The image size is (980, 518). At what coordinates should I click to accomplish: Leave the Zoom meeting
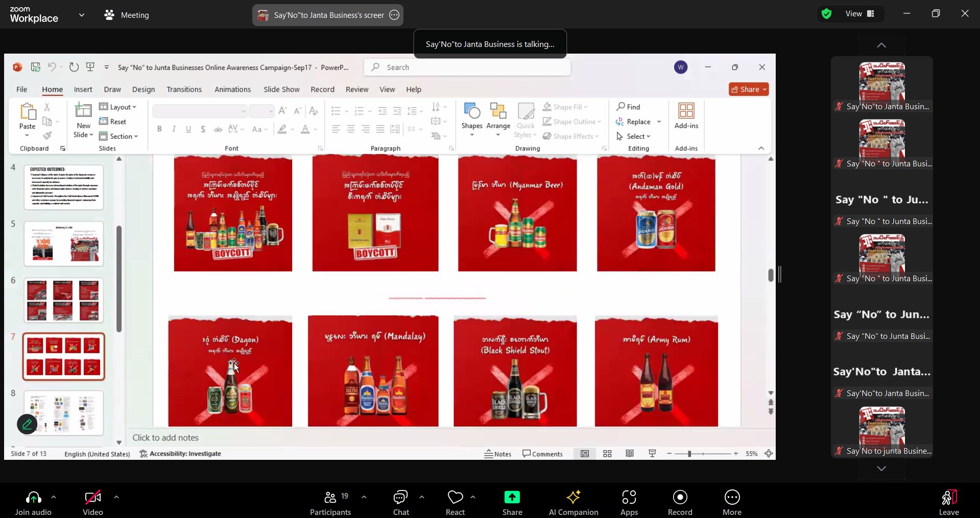[949, 503]
